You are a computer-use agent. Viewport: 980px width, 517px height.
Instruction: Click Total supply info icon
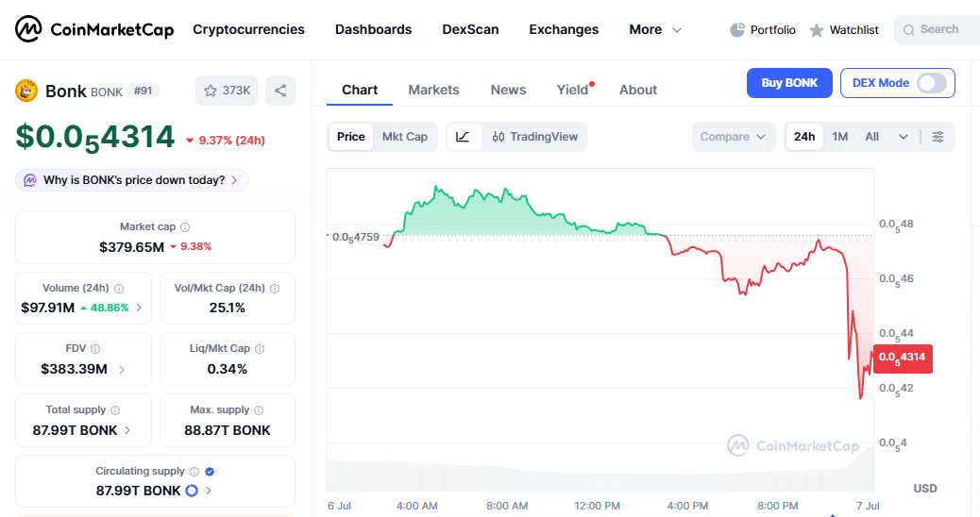tap(115, 410)
